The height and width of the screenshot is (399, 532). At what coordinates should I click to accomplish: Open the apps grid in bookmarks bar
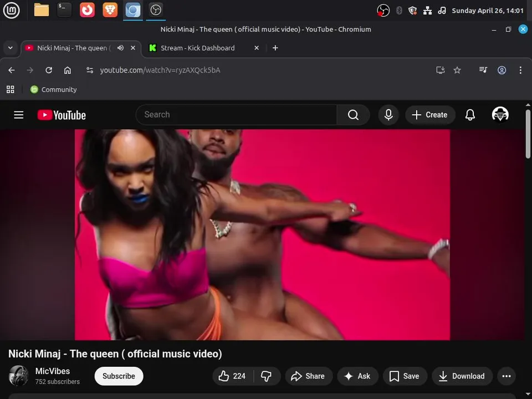[x=11, y=90]
